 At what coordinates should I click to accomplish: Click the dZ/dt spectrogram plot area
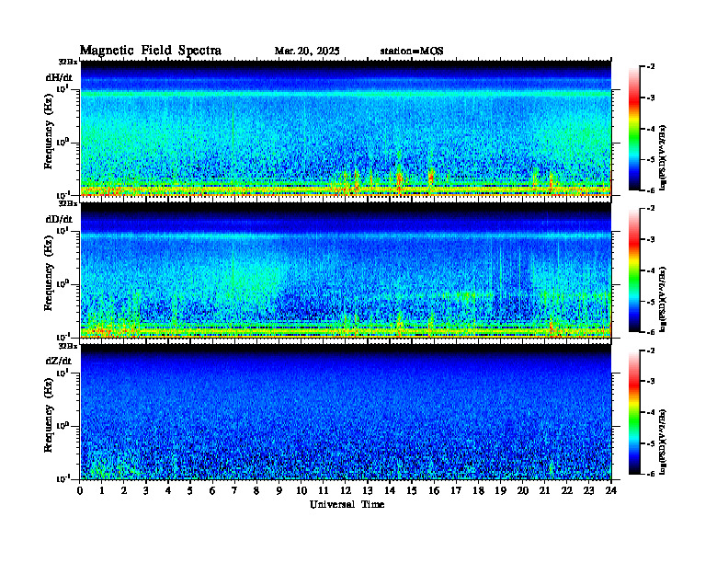click(346, 412)
